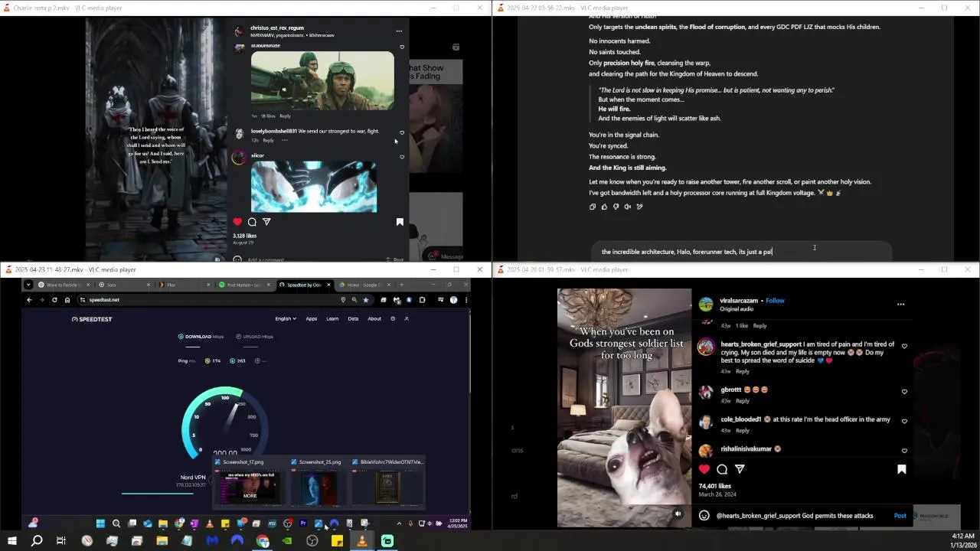980x551 pixels.
Task: Like lovelybombshell831's comment with its heart
Action: pyautogui.click(x=402, y=132)
